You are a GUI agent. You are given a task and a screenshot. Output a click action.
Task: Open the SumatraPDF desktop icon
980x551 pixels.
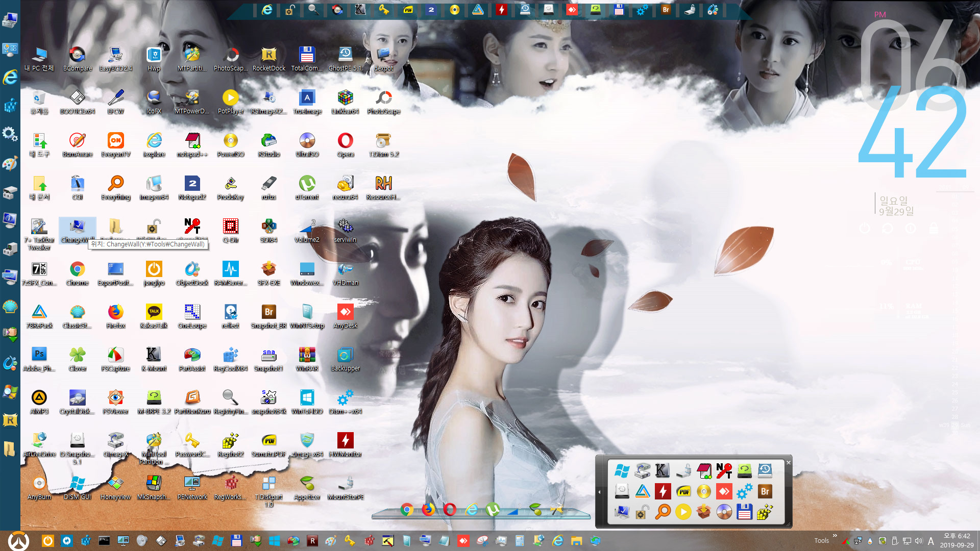pos(268,444)
